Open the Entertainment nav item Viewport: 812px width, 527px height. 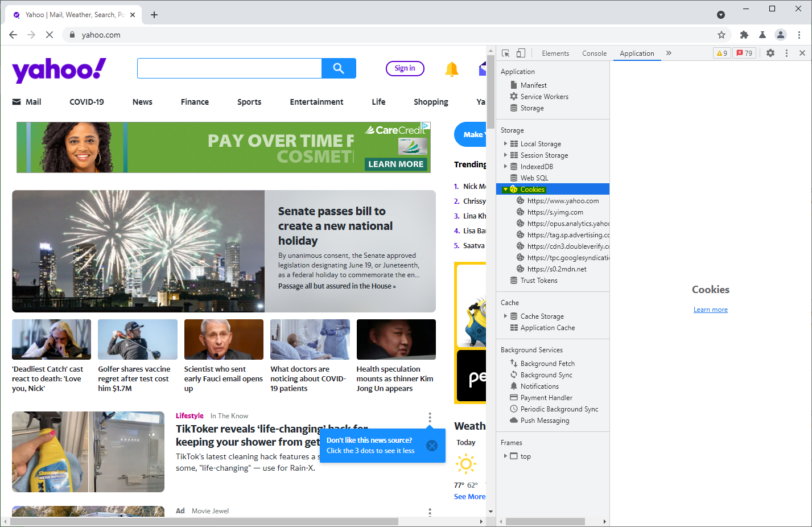pyautogui.click(x=316, y=102)
